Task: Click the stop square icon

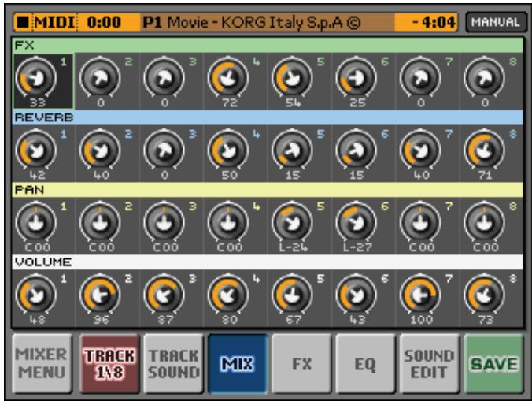Action: tap(23, 22)
